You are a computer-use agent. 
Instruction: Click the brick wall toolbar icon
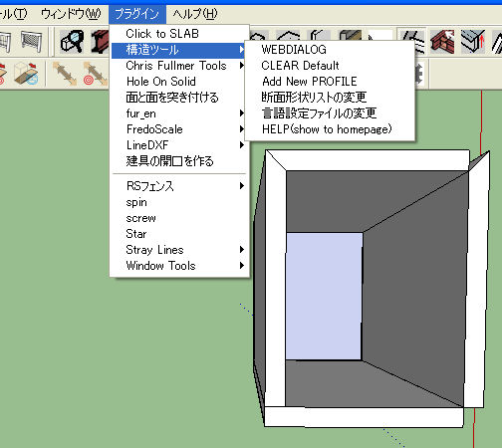(x=442, y=41)
